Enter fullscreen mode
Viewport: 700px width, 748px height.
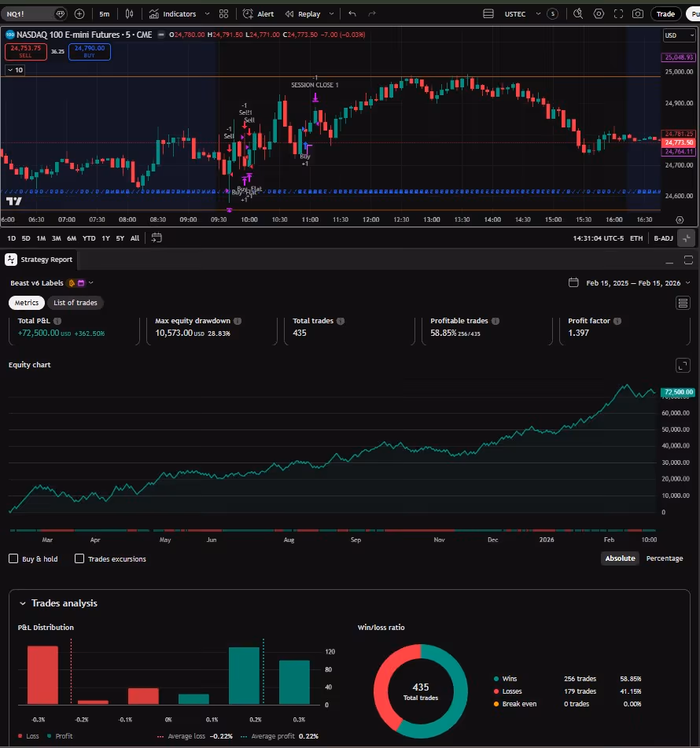[x=618, y=14]
